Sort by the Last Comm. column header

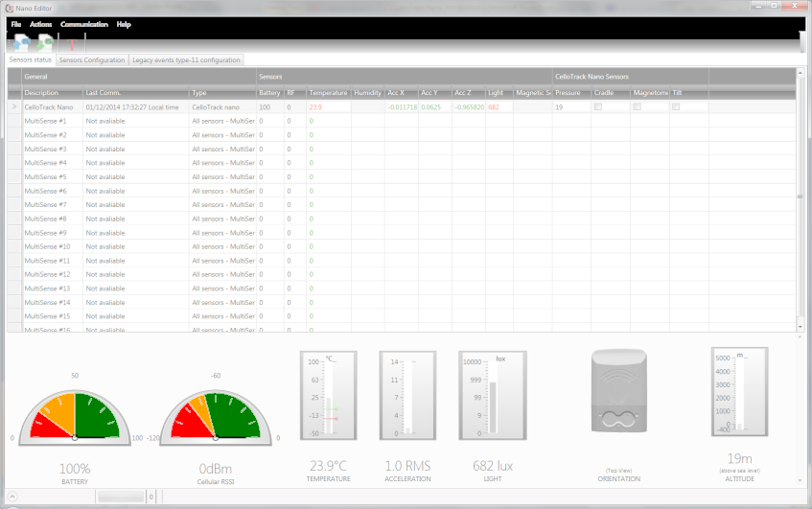[136, 93]
